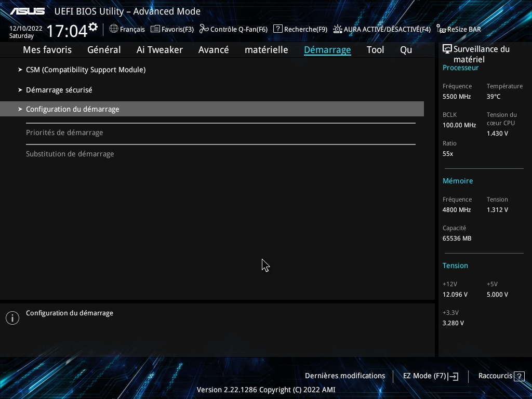Click the globe language icon

tap(114, 29)
